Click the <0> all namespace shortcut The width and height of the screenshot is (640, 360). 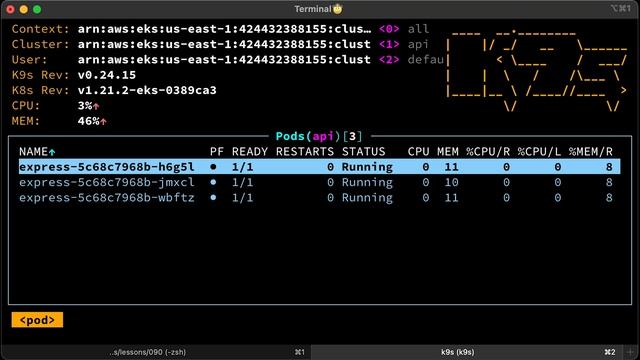[x=404, y=29]
